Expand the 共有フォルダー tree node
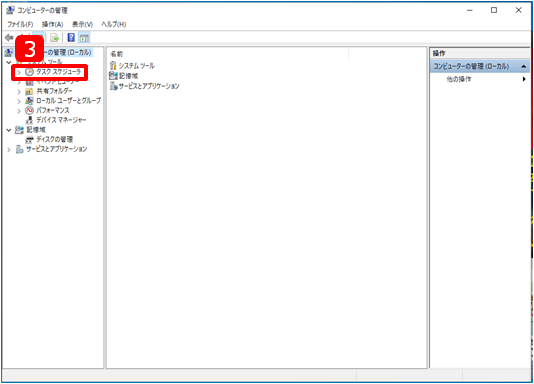 [19, 92]
